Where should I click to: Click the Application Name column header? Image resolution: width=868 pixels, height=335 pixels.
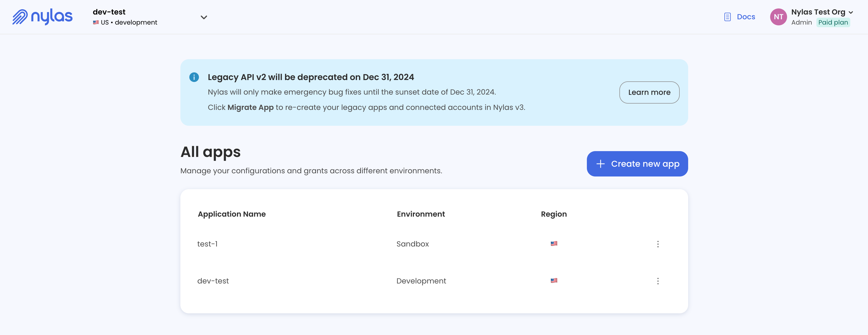point(231,214)
